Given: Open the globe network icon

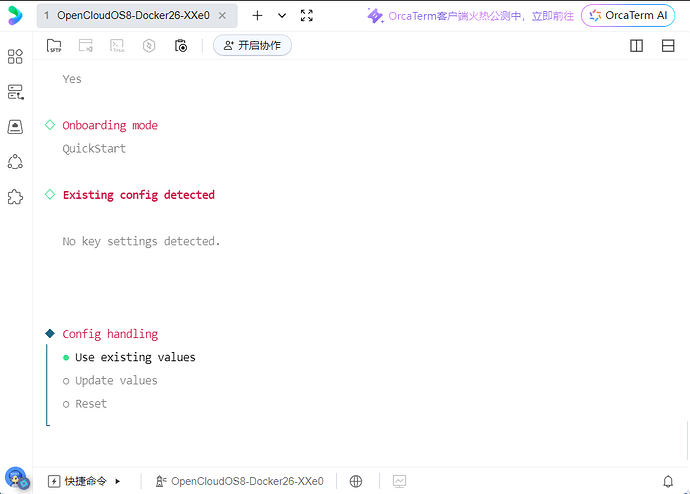Looking at the screenshot, I should click(356, 481).
